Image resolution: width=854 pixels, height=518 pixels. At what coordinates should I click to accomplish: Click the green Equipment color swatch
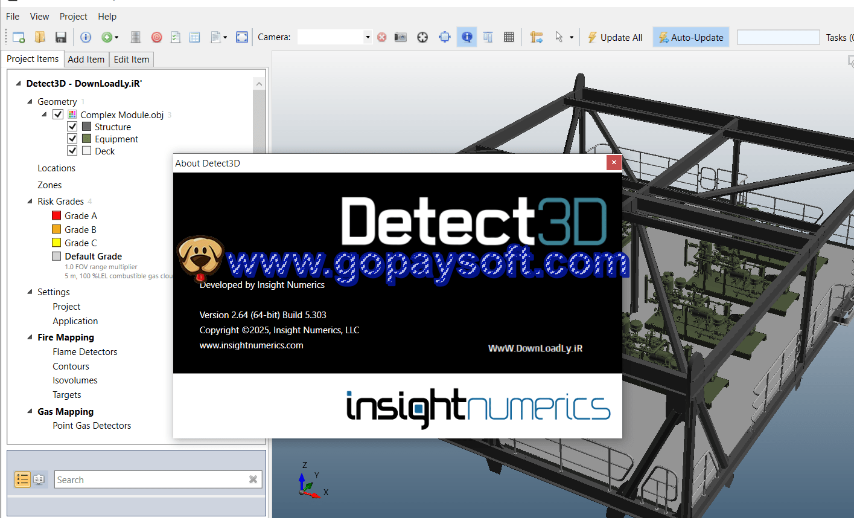(86, 138)
